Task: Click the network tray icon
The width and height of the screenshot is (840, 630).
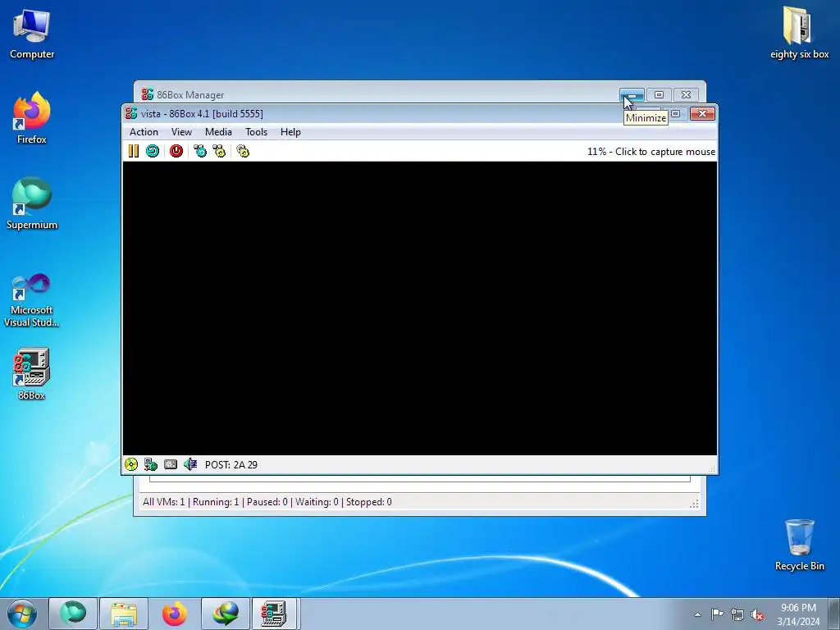Action: pyautogui.click(x=737, y=614)
